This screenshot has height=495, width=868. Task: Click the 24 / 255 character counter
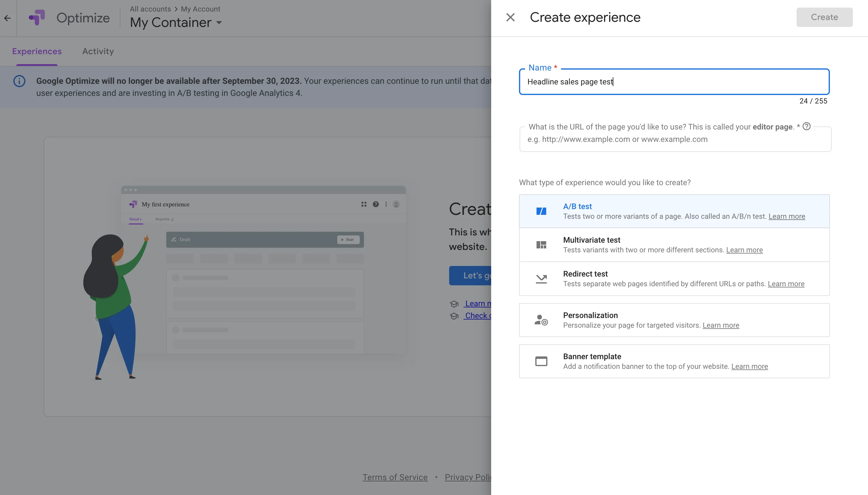coord(813,101)
